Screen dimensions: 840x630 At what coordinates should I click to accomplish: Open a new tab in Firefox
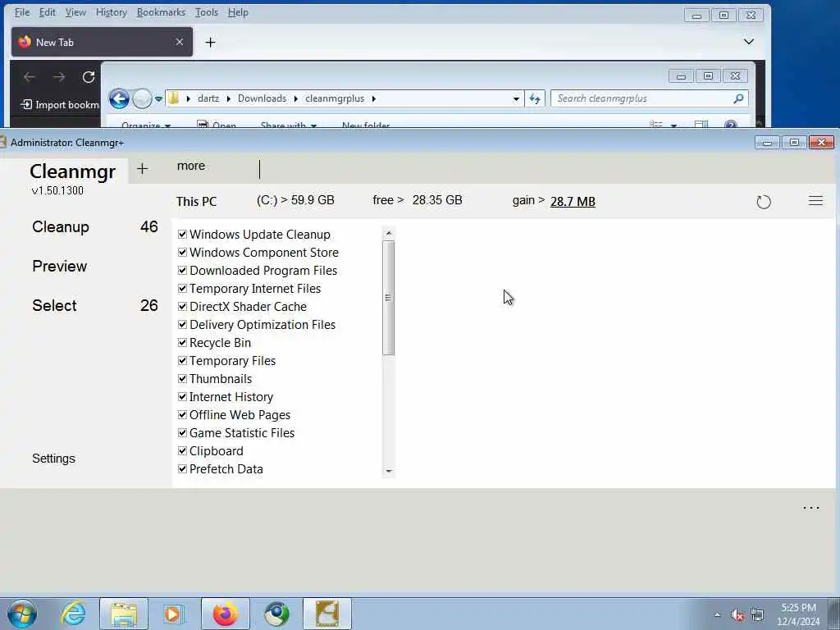(x=210, y=43)
